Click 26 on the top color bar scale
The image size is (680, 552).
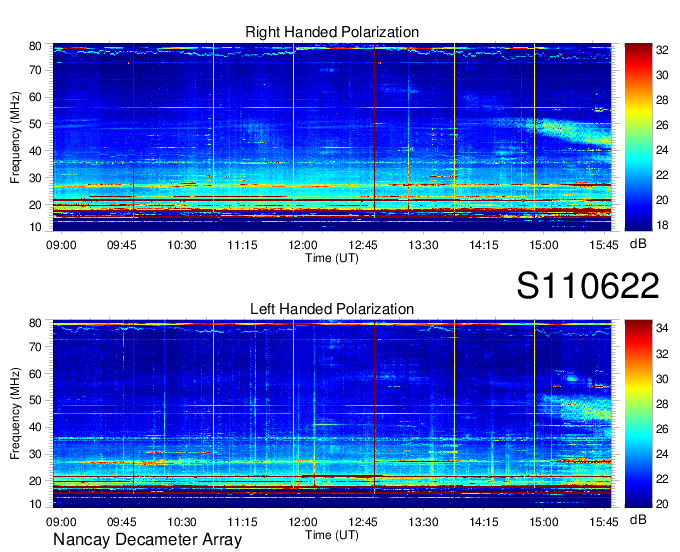pyautogui.click(x=662, y=125)
